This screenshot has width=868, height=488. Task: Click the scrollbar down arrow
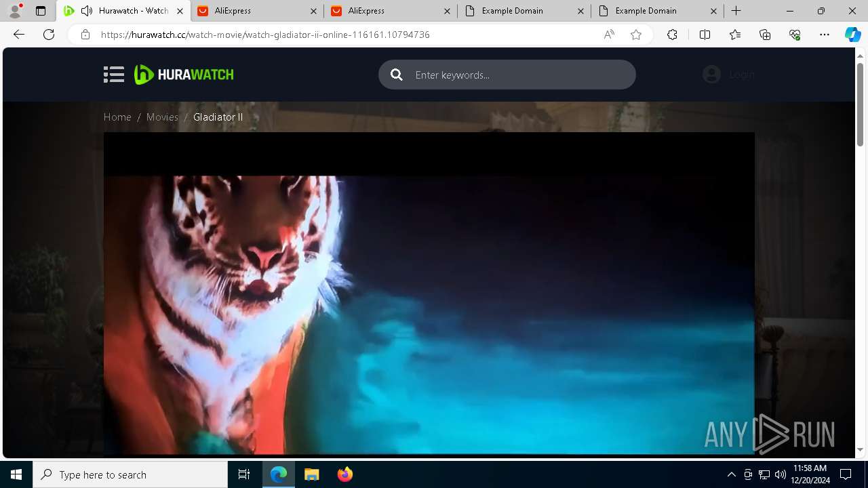click(x=861, y=449)
